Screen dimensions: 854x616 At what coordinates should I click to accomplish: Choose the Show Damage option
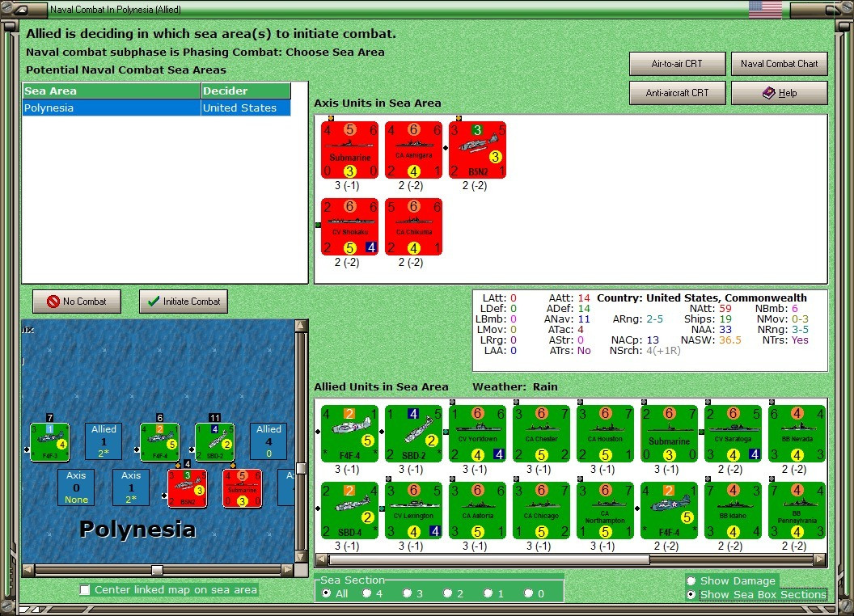pos(691,580)
